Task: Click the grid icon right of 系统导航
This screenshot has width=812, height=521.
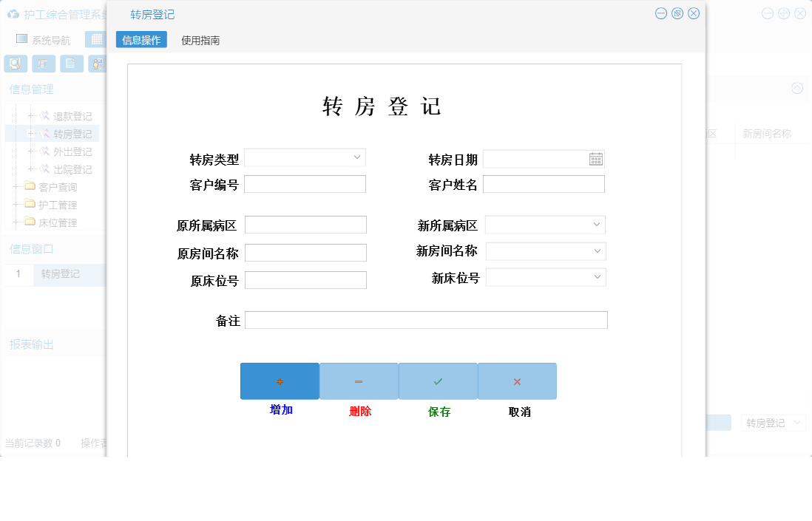Action: pos(96,38)
